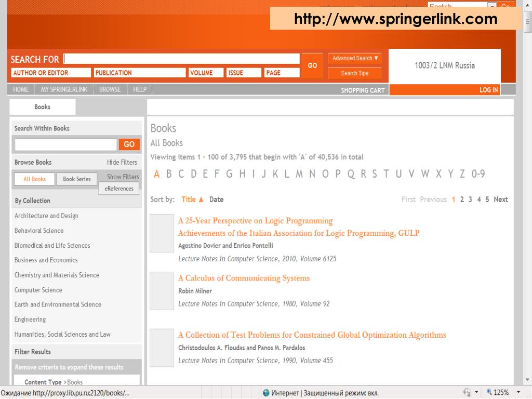Go to the HOME menu item
Viewport: 532px width, 399px height.
21,89
